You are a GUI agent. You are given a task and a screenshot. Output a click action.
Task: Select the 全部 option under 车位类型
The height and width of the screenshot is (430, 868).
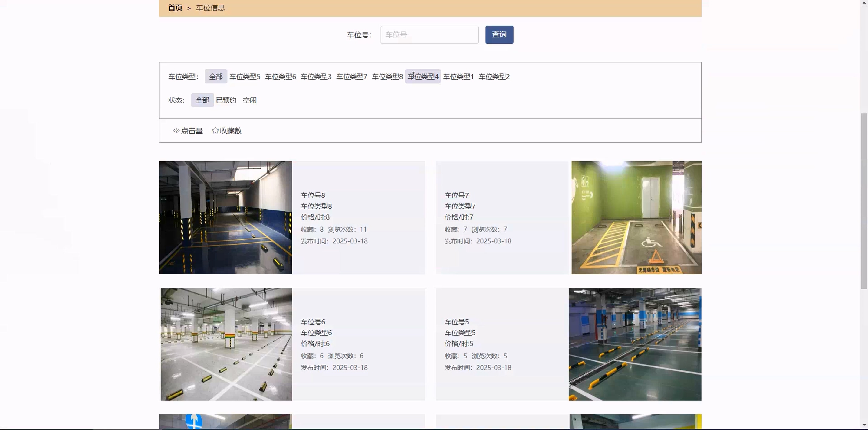click(216, 77)
